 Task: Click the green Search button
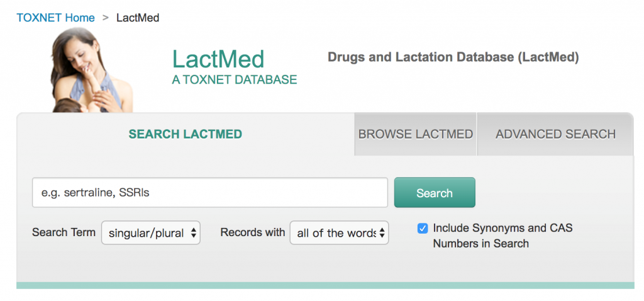click(435, 193)
